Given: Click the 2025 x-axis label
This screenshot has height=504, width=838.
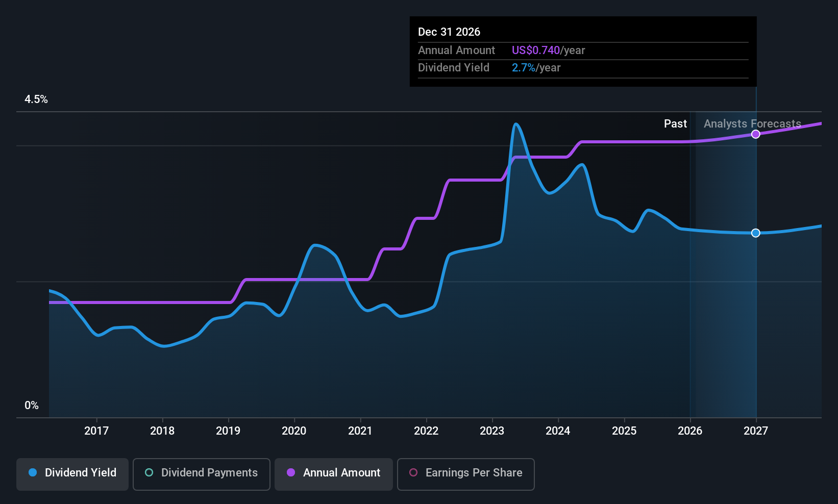Looking at the screenshot, I should [624, 431].
